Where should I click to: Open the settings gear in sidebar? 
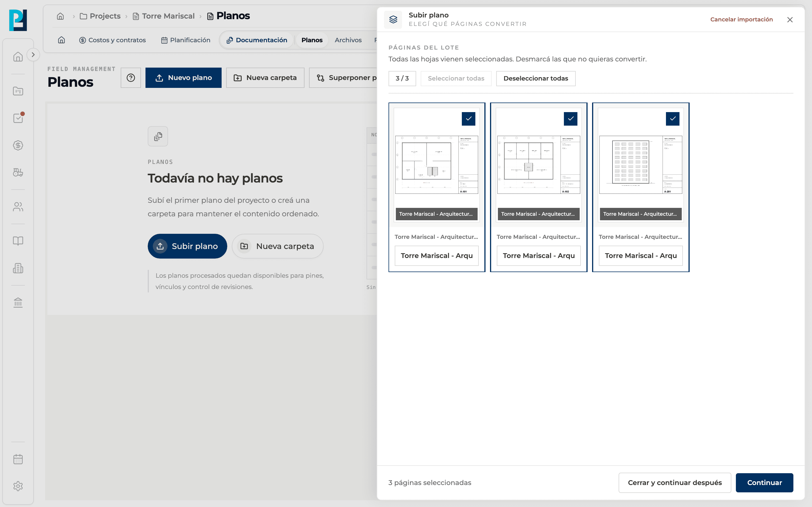click(x=18, y=486)
